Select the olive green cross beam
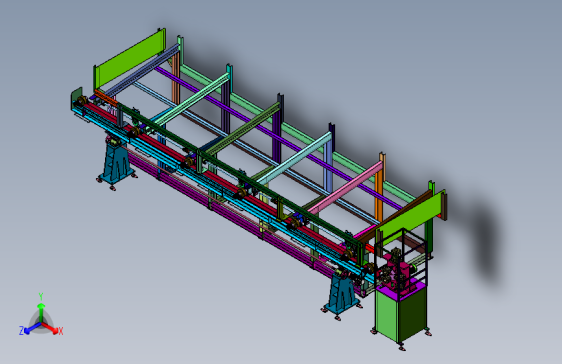The height and width of the screenshot is (364, 562). [x=243, y=129]
